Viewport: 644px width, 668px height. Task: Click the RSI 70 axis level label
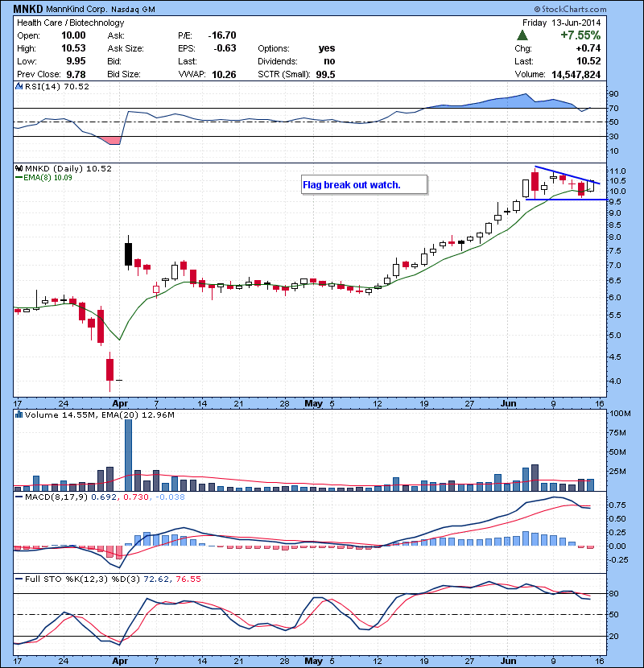coord(613,108)
